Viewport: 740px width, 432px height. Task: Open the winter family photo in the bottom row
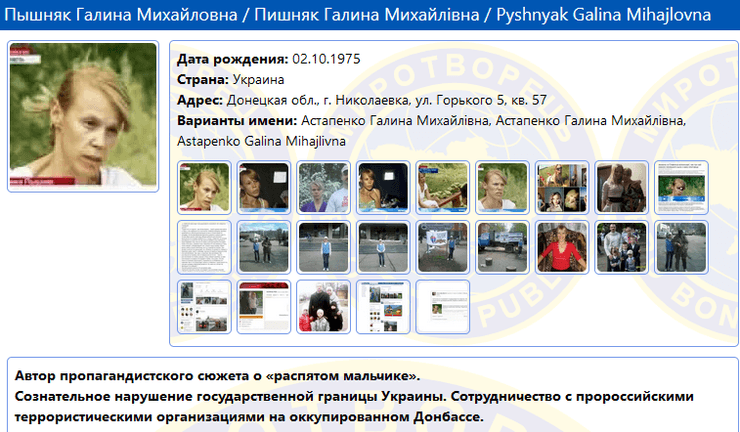point(323,306)
